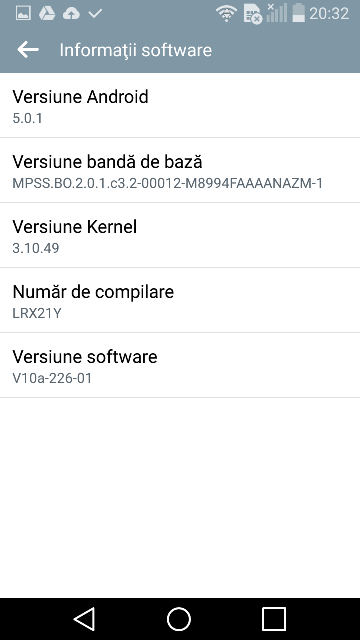Viewport: 360px width, 640px height.
Task: Tap the battery status icon
Action: [299, 13]
